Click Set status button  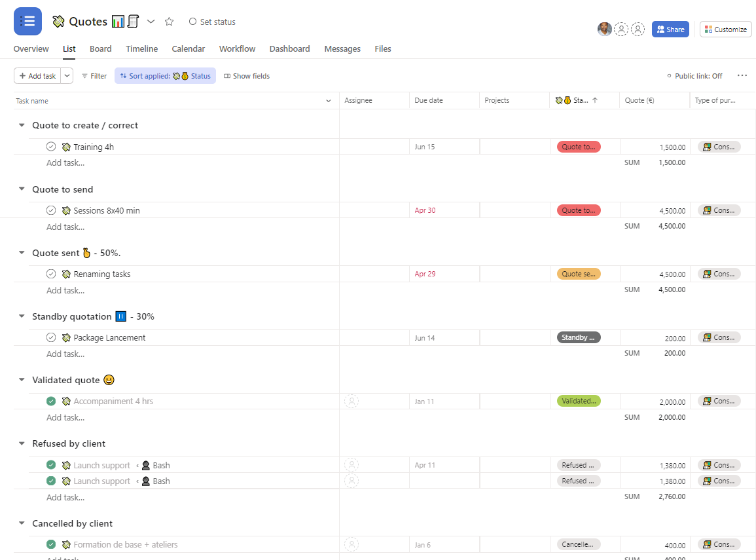click(212, 22)
